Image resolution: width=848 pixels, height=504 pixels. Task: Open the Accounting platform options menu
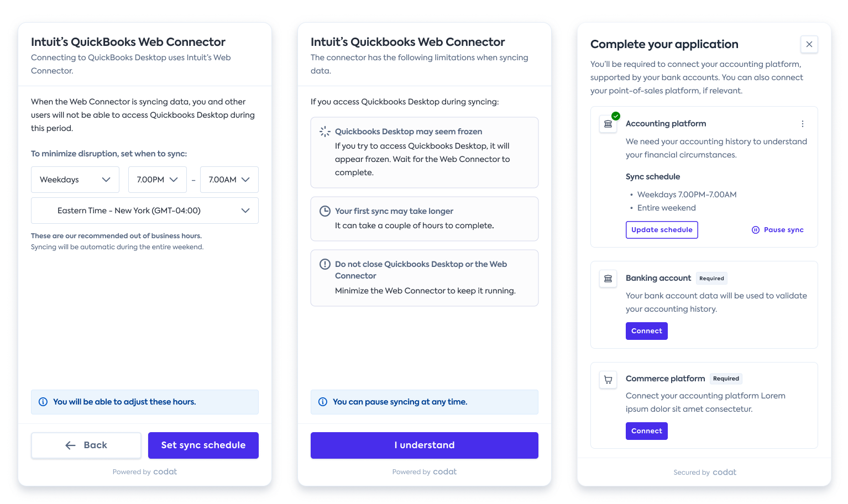(803, 124)
